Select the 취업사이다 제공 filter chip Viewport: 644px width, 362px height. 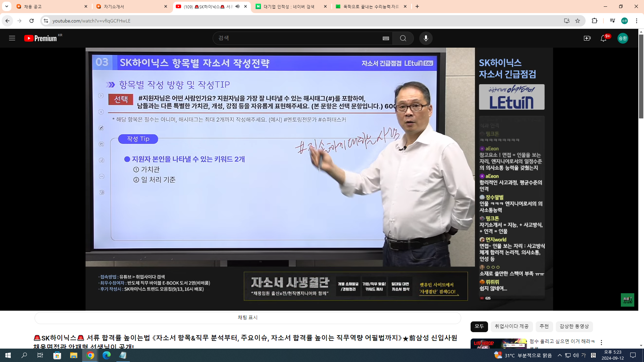tap(512, 326)
